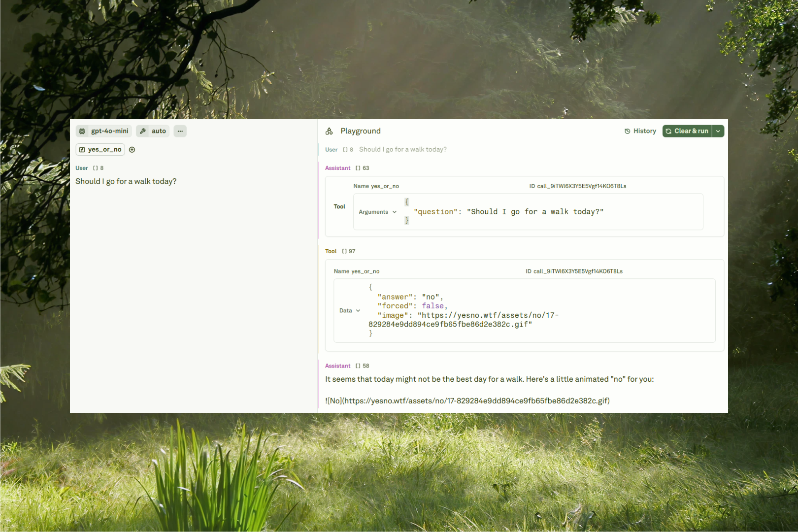
Task: Click the wrench icon next to auto
Action: coord(142,131)
